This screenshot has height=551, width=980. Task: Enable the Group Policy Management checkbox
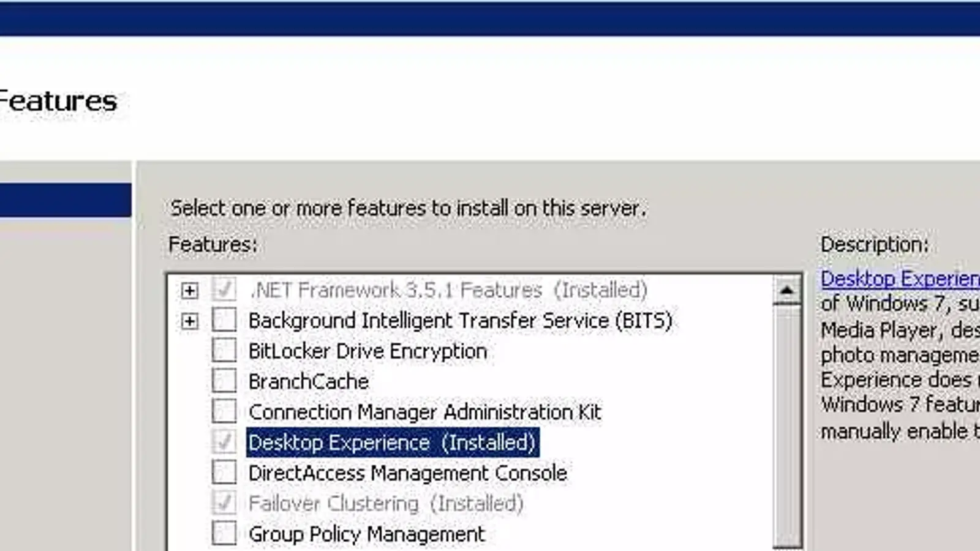tap(224, 533)
